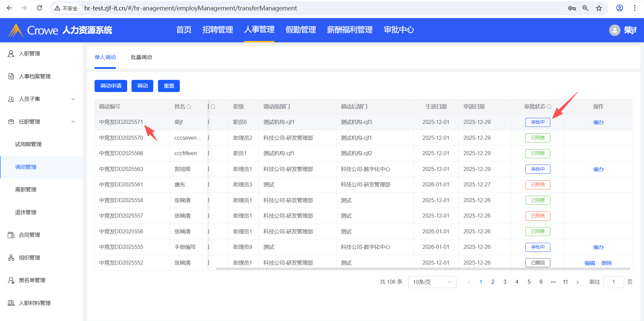Click the user avatar icon beside 柴jf
This screenshot has width=644, height=321.
[x=614, y=30]
